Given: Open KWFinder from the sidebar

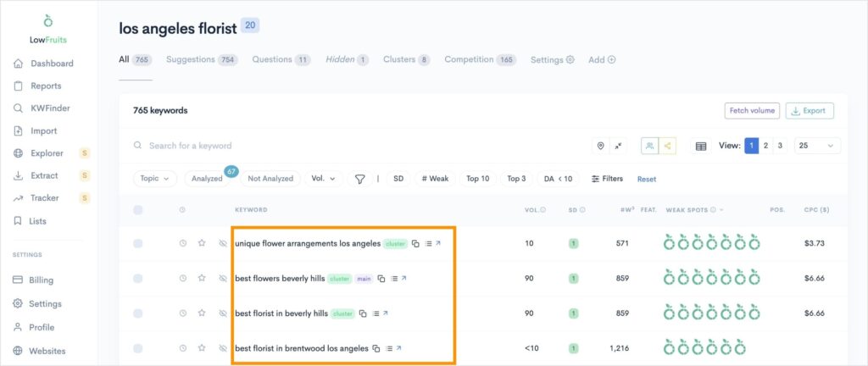Looking at the screenshot, I should 42,108.
